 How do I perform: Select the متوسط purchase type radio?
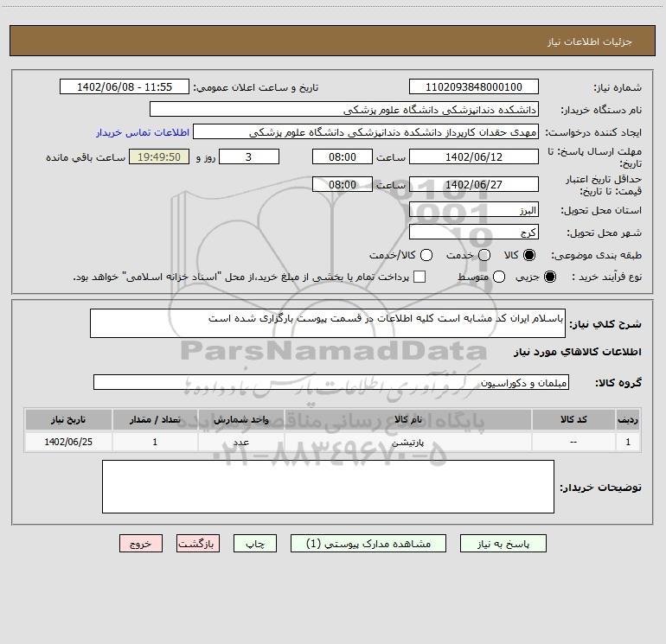click(499, 277)
